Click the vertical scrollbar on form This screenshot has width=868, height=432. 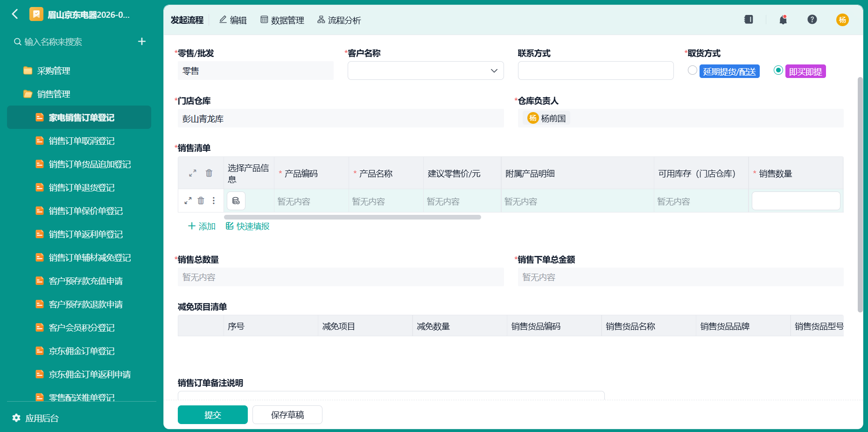[x=860, y=194]
